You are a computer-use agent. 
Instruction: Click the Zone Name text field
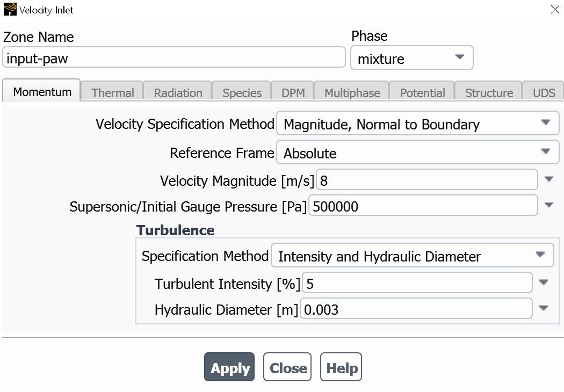[173, 58]
